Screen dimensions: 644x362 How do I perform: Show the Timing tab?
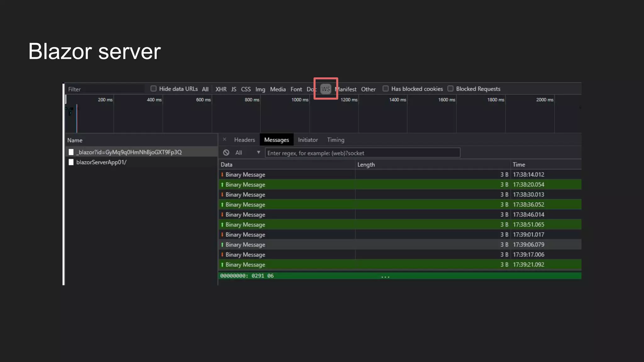click(x=336, y=140)
